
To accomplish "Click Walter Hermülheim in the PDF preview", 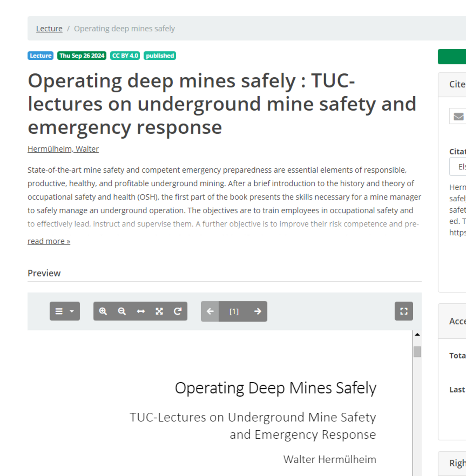I will (x=330, y=459).
